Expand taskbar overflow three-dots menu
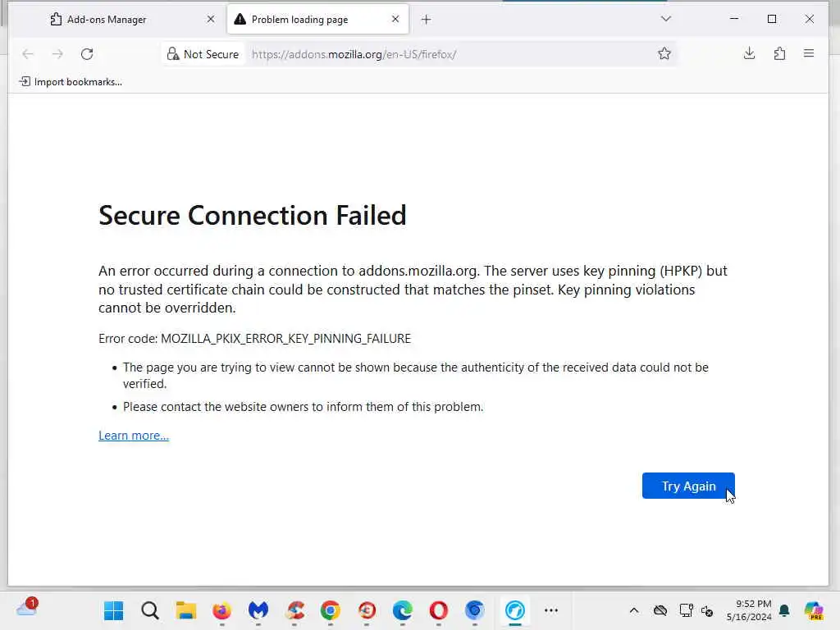 point(551,610)
